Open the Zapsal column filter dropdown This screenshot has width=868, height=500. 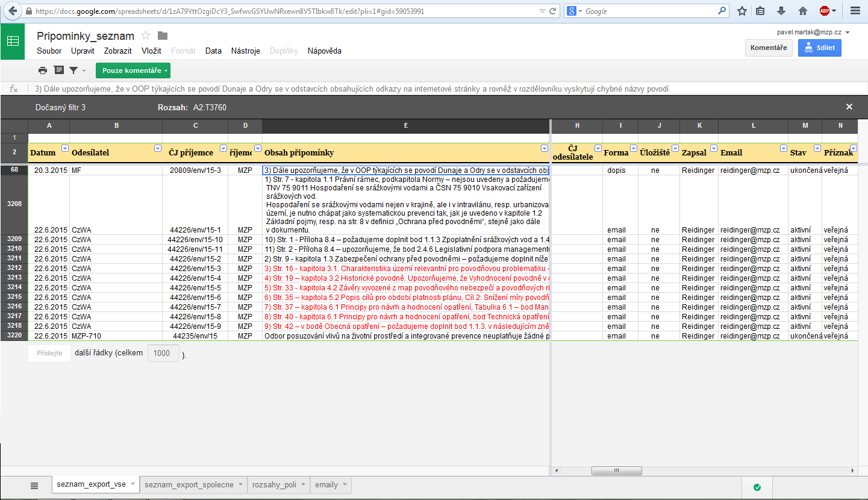point(713,148)
